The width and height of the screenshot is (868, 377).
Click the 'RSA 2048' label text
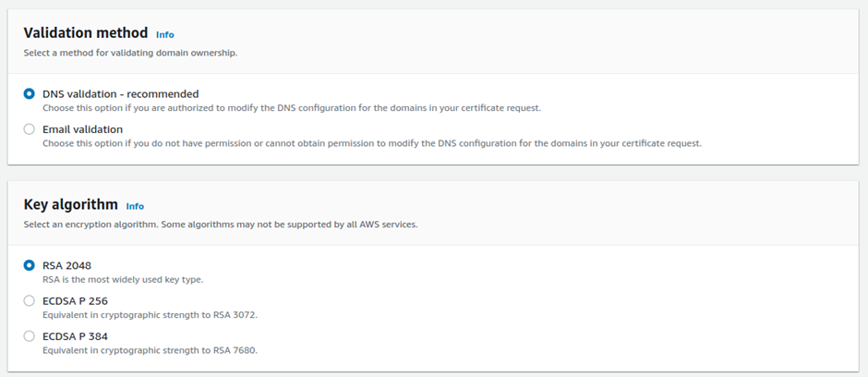[67, 266]
